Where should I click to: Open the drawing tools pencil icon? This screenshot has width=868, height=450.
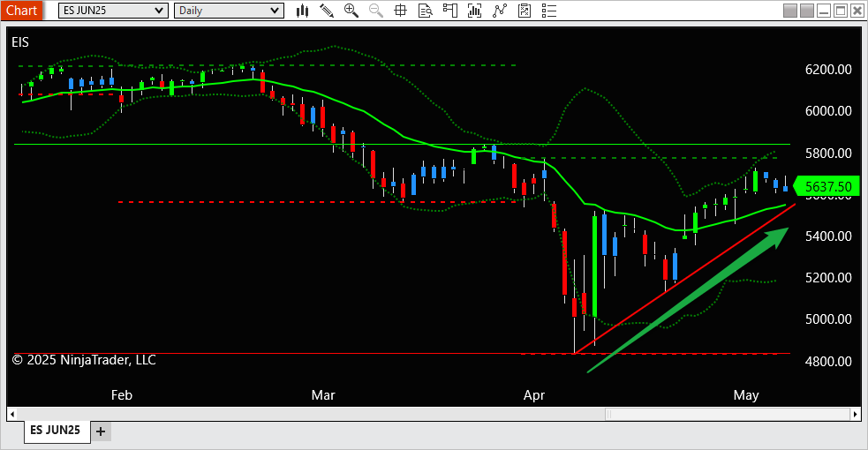pos(327,11)
